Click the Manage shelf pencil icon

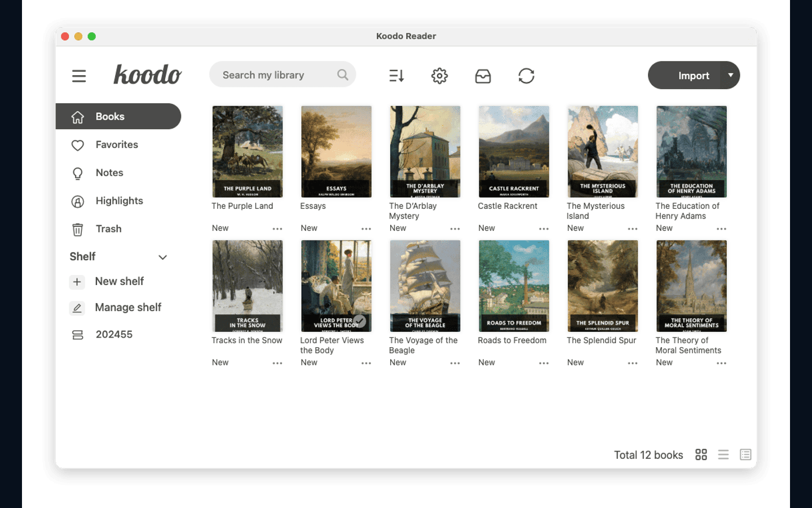[x=77, y=308]
